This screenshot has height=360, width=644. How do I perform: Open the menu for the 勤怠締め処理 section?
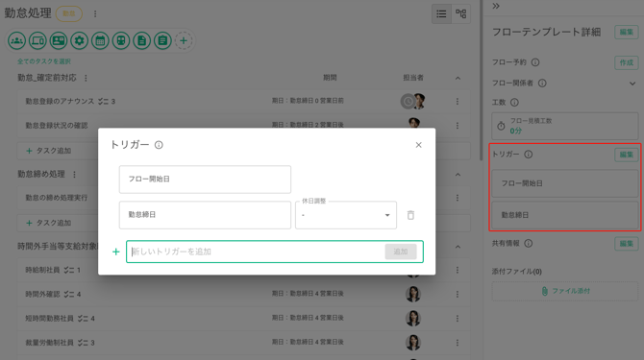point(74,175)
